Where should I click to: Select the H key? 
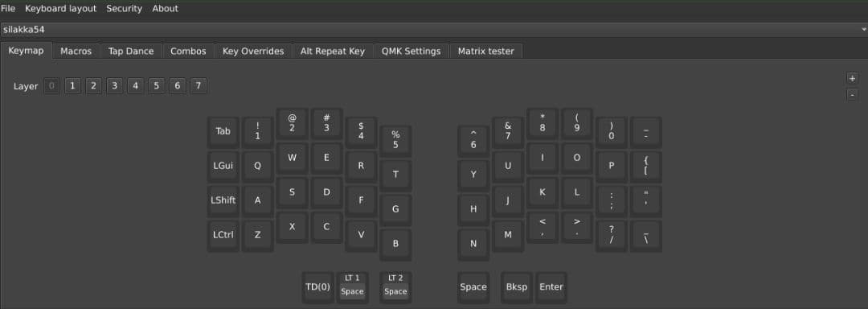point(473,209)
